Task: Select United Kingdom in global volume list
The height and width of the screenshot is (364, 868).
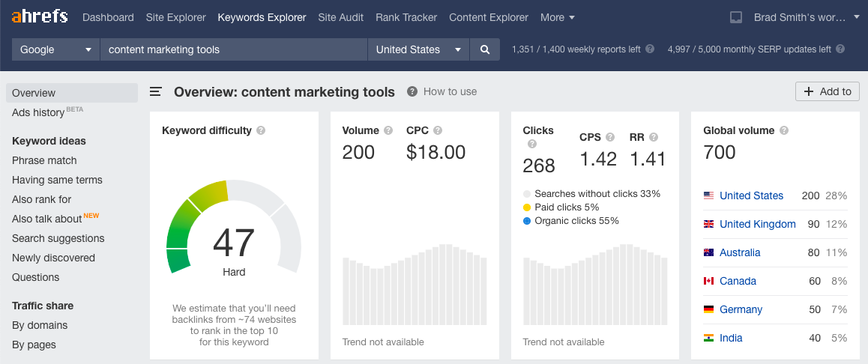Action: click(757, 224)
